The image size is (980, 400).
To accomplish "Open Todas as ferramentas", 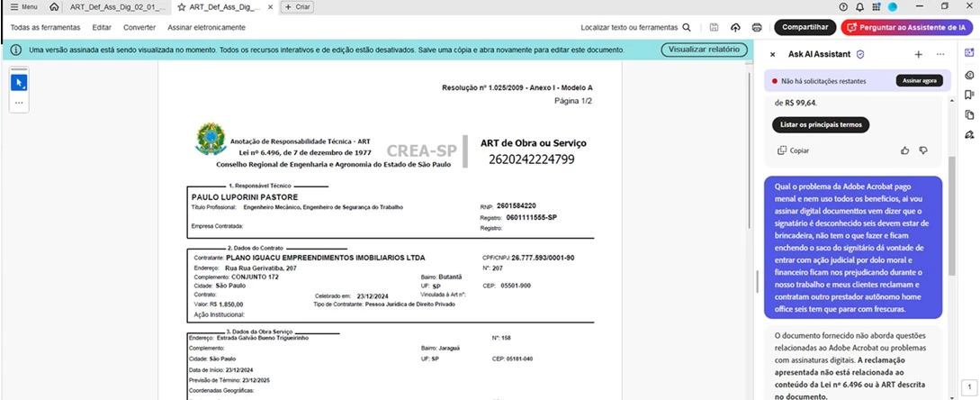I will click(x=46, y=28).
